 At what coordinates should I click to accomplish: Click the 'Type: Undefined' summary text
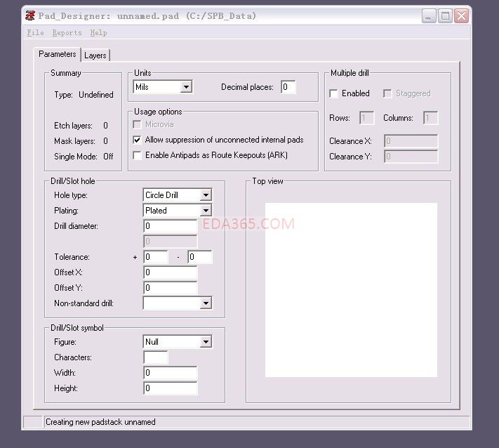[x=84, y=95]
